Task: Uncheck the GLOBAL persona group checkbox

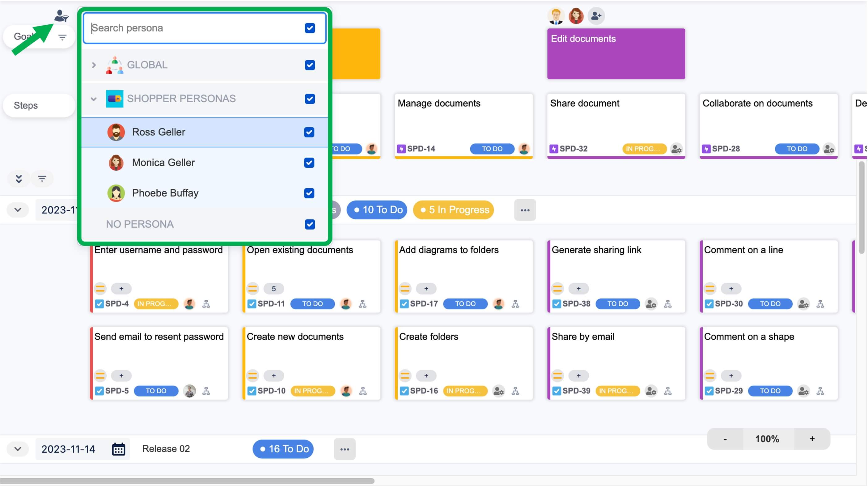Action: coord(310,65)
